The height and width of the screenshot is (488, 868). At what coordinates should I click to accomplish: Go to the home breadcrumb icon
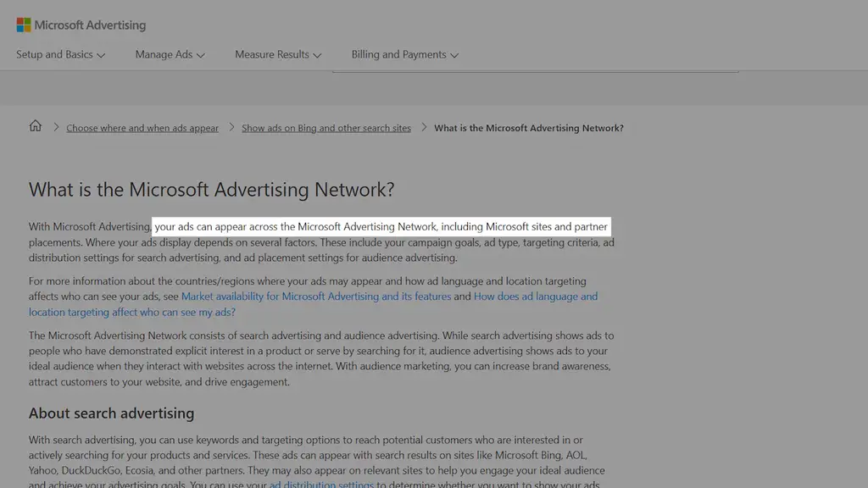click(36, 126)
